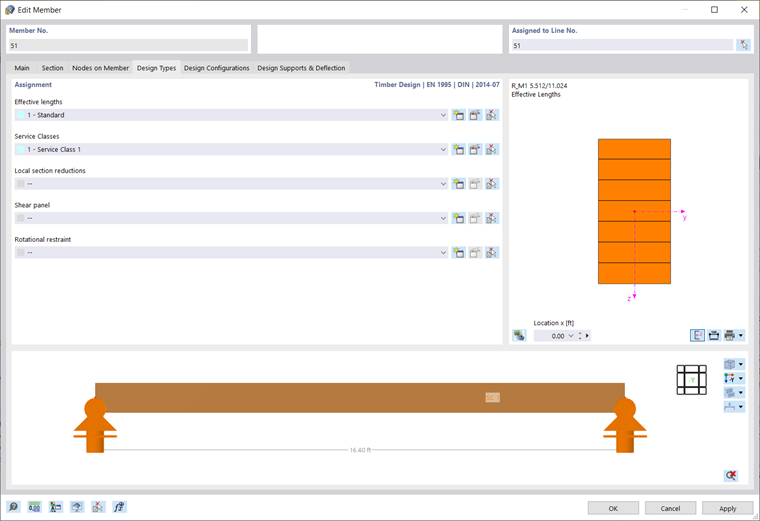Pick service class from model icon

point(492,149)
